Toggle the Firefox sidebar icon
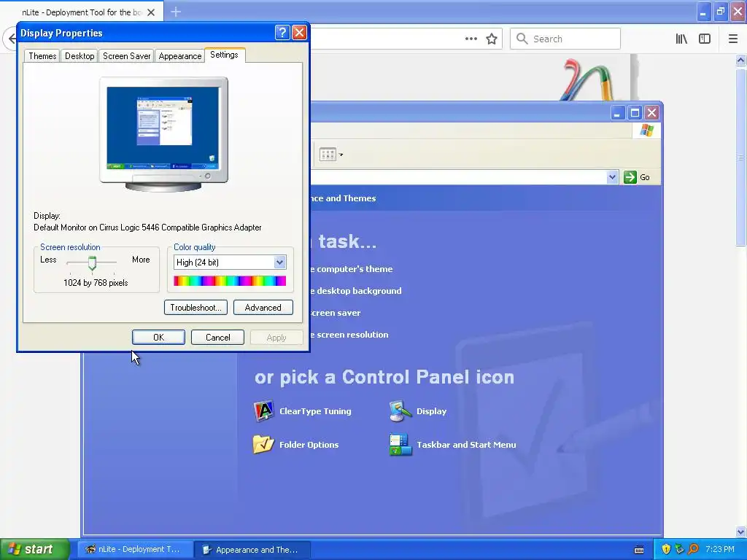Image resolution: width=747 pixels, height=560 pixels. (705, 39)
